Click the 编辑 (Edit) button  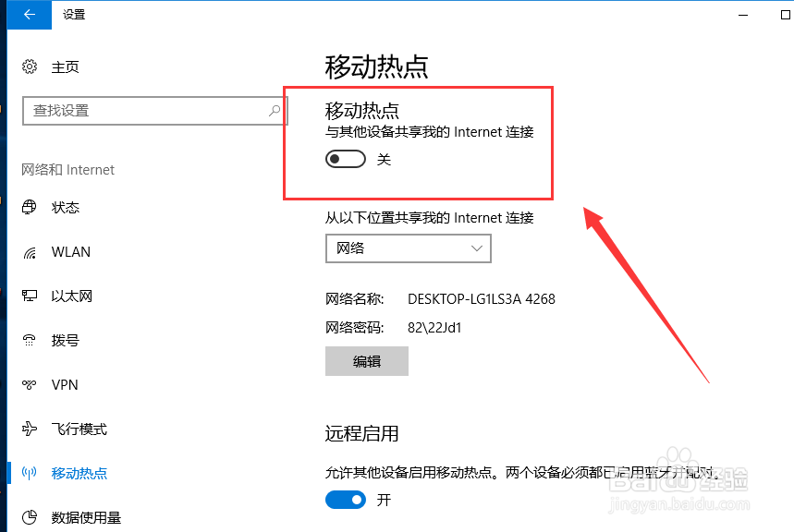366,361
